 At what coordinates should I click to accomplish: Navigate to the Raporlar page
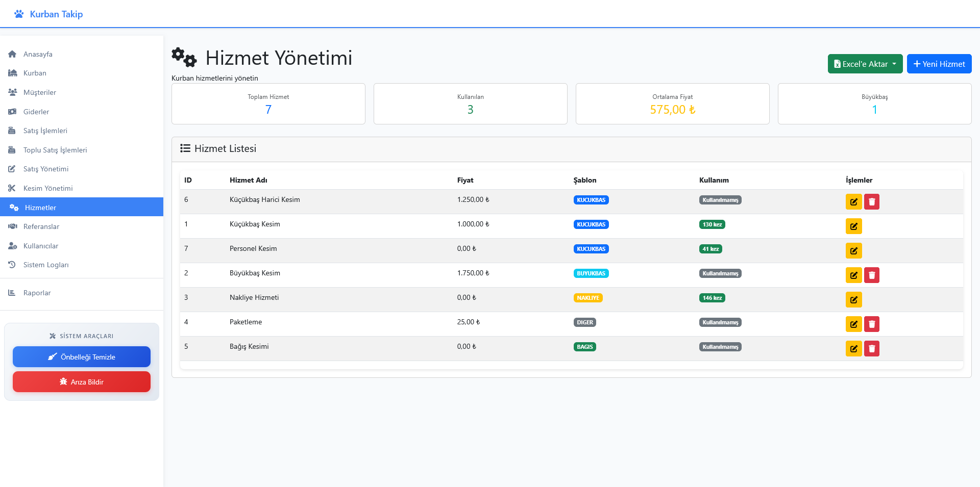click(37, 293)
